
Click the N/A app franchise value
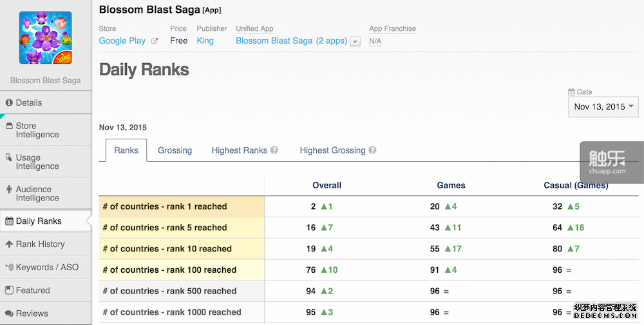click(x=375, y=41)
